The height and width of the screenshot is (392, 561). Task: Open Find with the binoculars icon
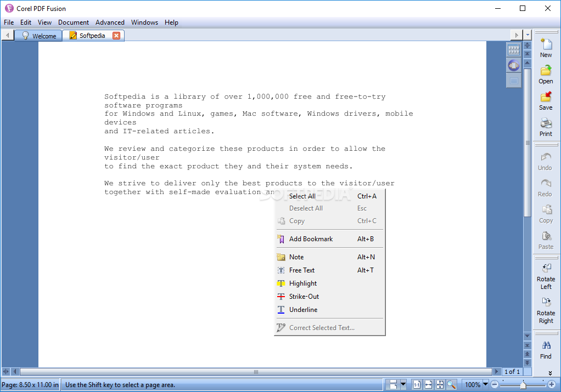546,345
